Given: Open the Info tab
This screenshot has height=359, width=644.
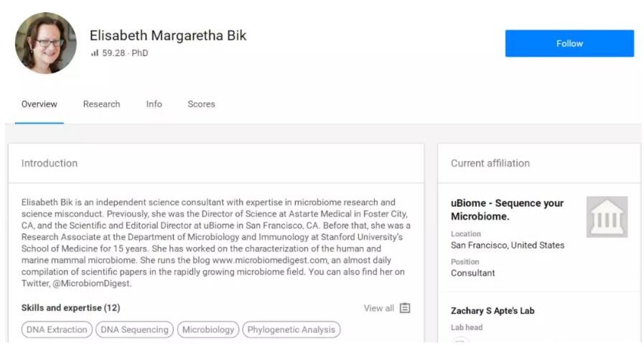Looking at the screenshot, I should (154, 104).
